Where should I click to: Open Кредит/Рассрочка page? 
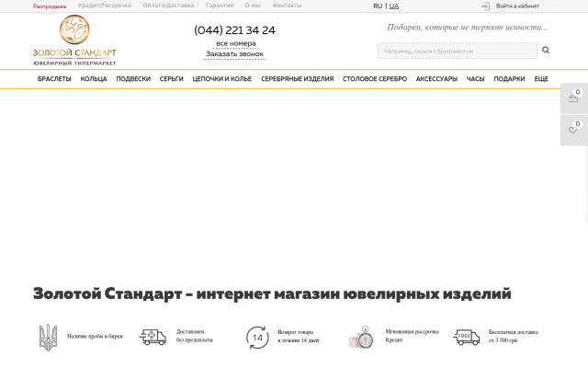[105, 6]
